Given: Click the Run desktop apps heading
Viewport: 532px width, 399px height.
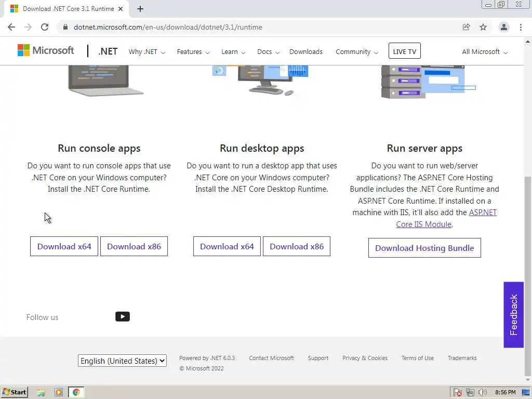Looking at the screenshot, I should (262, 148).
